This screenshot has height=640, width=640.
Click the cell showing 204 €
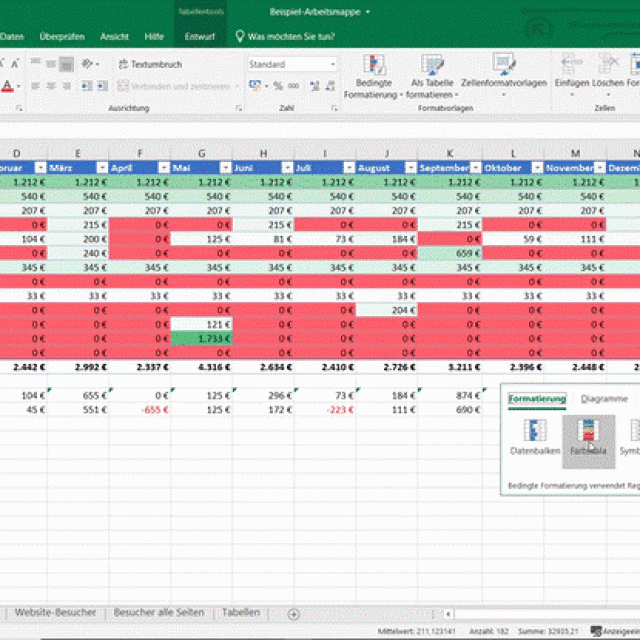[387, 310]
